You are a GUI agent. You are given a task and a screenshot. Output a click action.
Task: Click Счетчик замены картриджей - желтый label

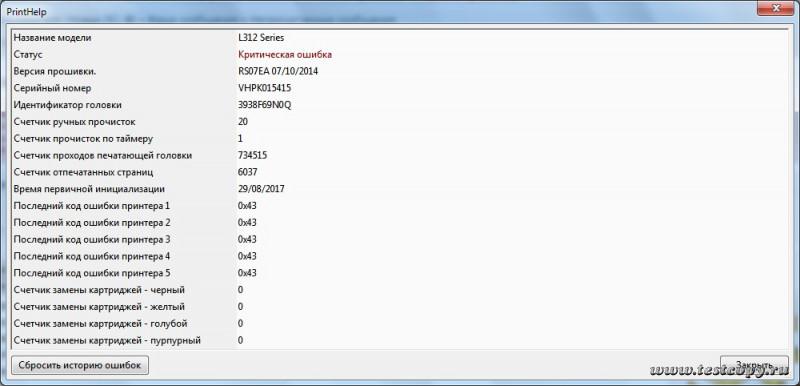pos(99,307)
